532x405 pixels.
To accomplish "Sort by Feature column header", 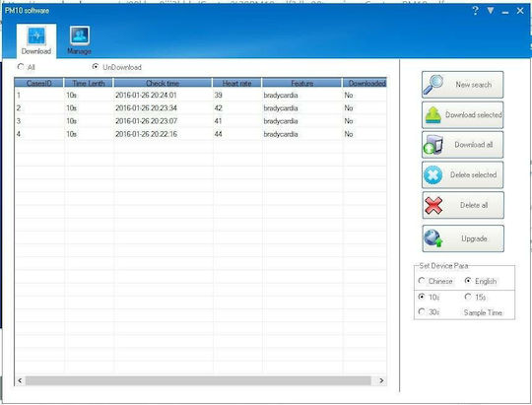I will tap(301, 83).
